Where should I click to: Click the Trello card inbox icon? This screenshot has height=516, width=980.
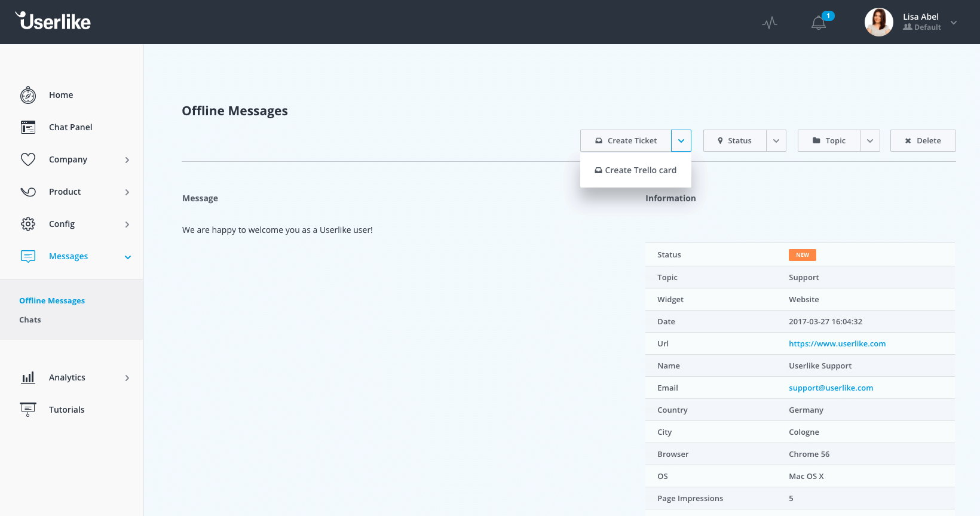pyautogui.click(x=598, y=170)
